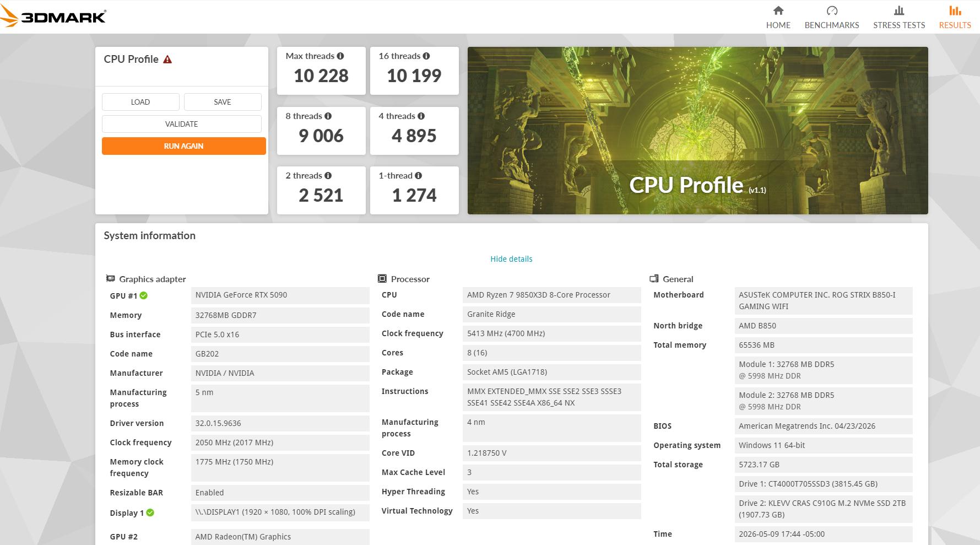Click the bar chart icon above Stress Tests
This screenshot has width=980, height=545.
point(899,10)
